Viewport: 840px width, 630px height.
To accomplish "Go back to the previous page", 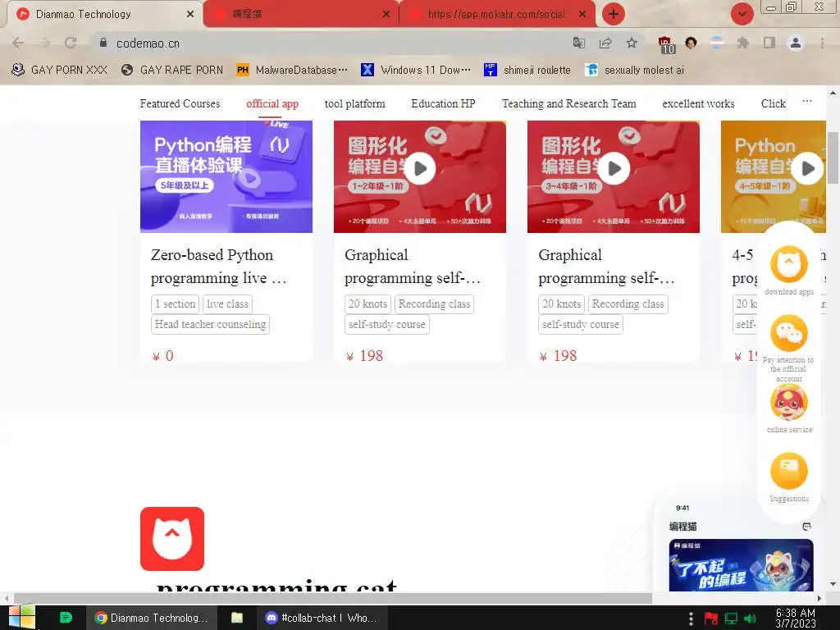I will [x=18, y=43].
